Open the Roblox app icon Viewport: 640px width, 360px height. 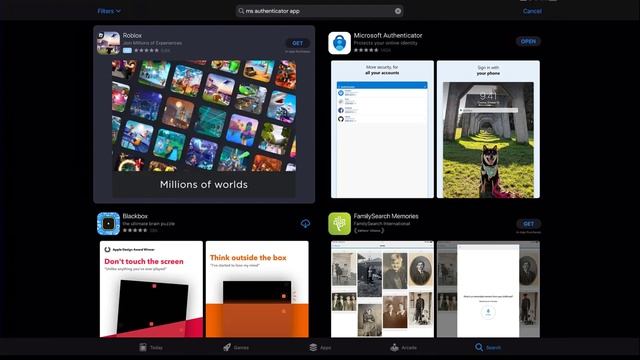108,43
